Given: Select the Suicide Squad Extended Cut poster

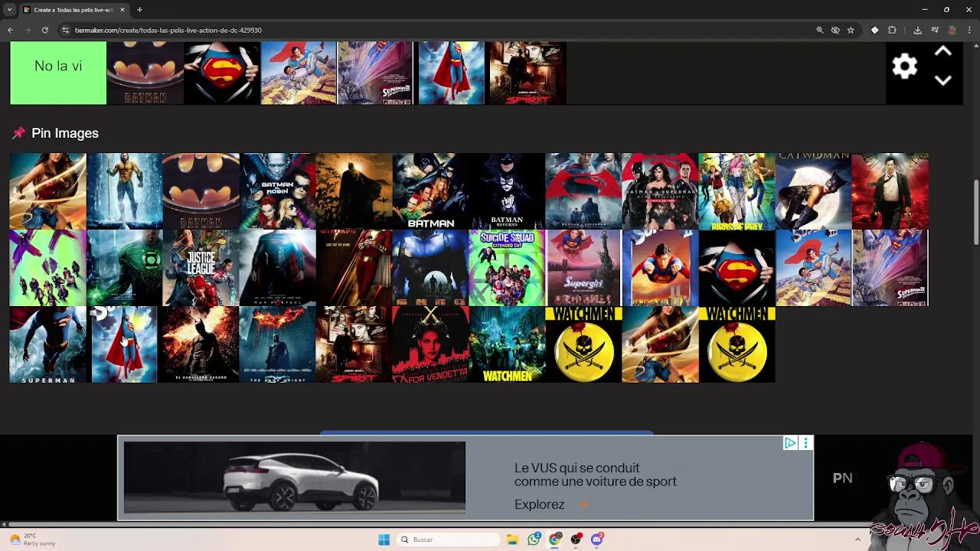Looking at the screenshot, I should pyautogui.click(x=507, y=268).
